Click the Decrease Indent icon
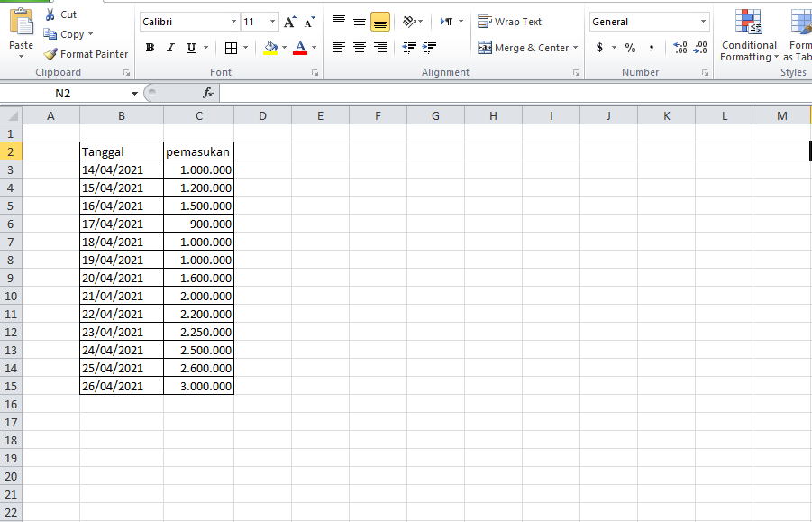812x522 pixels. point(409,48)
